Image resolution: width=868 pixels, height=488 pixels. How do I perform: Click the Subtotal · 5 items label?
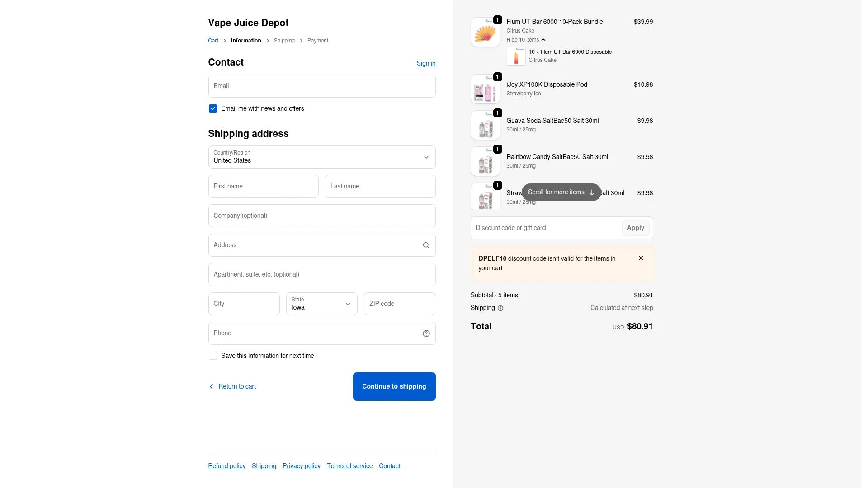[494, 295]
